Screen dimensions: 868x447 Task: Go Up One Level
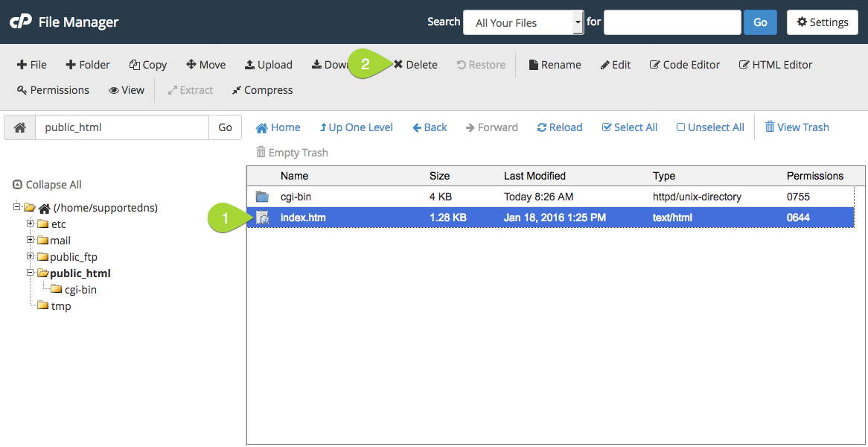[356, 127]
